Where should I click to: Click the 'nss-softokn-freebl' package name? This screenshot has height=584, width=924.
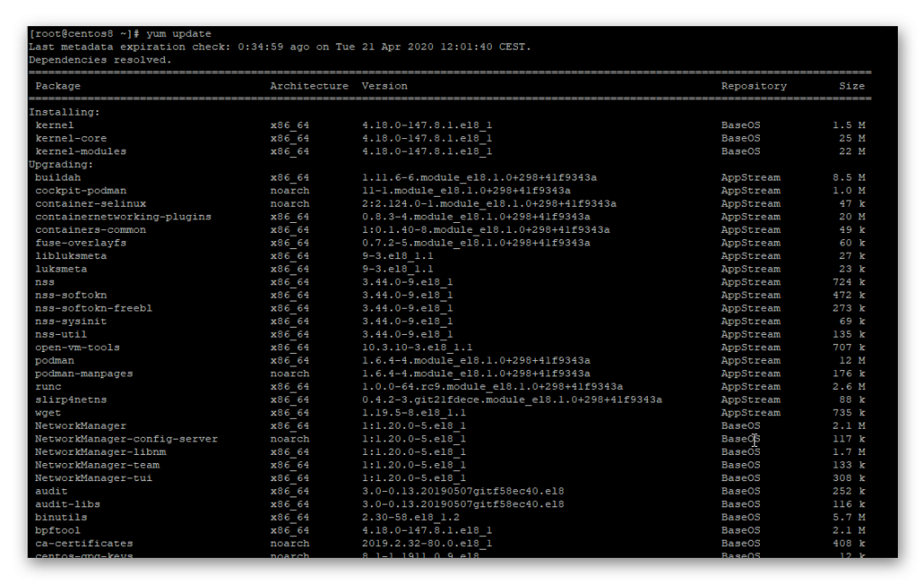click(94, 308)
